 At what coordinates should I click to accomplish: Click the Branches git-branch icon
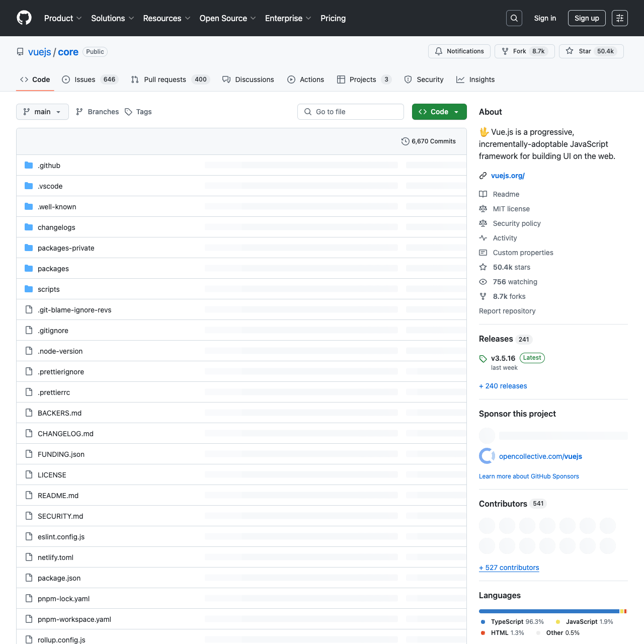coord(79,112)
